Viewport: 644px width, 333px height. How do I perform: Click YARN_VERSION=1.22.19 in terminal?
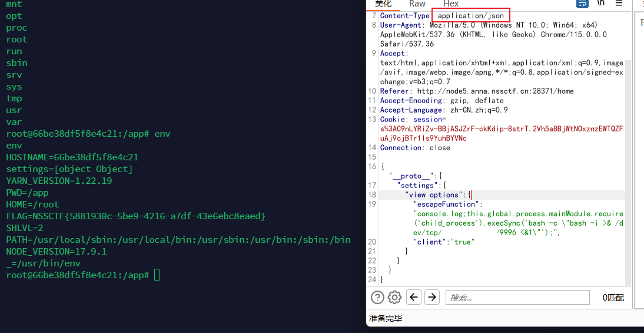(59, 181)
